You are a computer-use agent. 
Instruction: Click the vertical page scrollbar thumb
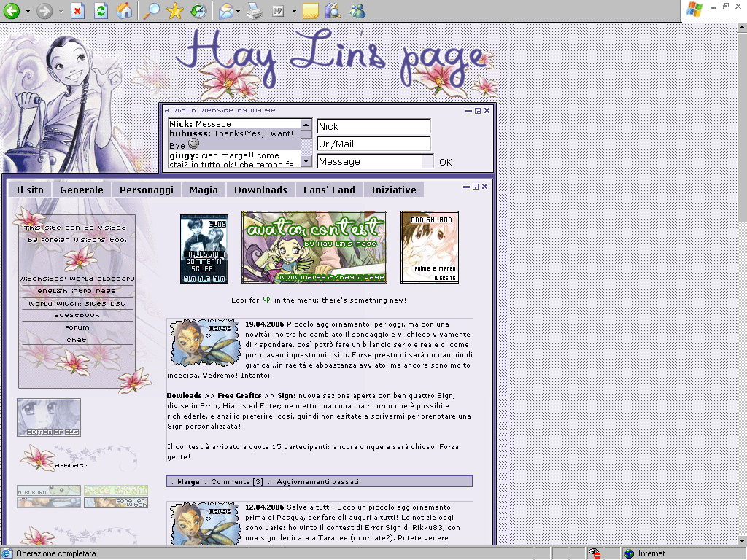742,127
